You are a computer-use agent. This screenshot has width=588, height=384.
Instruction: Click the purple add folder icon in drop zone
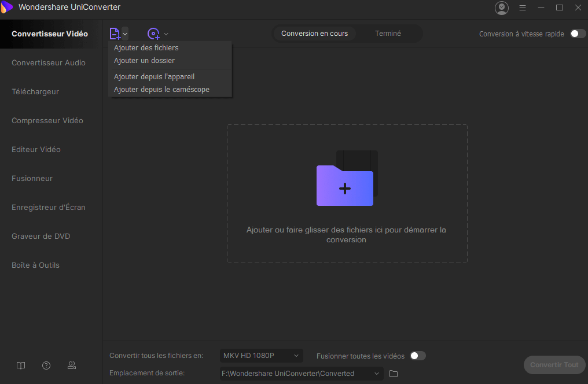(x=345, y=185)
